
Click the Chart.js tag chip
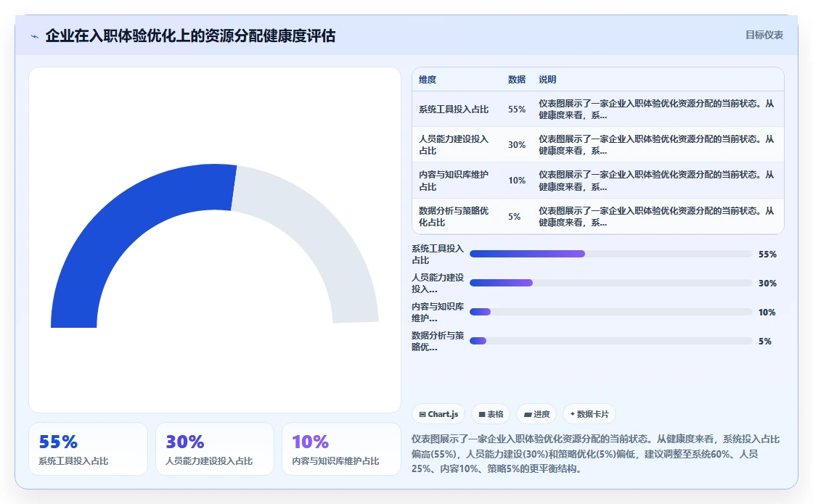coord(438,414)
